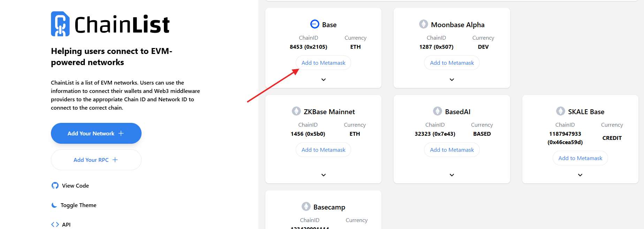Click the ZKBase Mainnet chain icon
This screenshot has width=644, height=229.
(x=296, y=111)
